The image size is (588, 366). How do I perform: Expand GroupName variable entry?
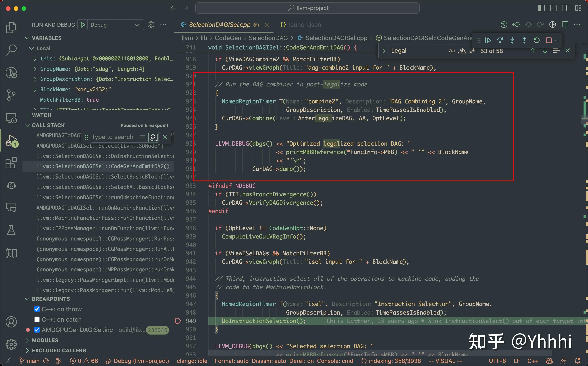[x=35, y=69]
